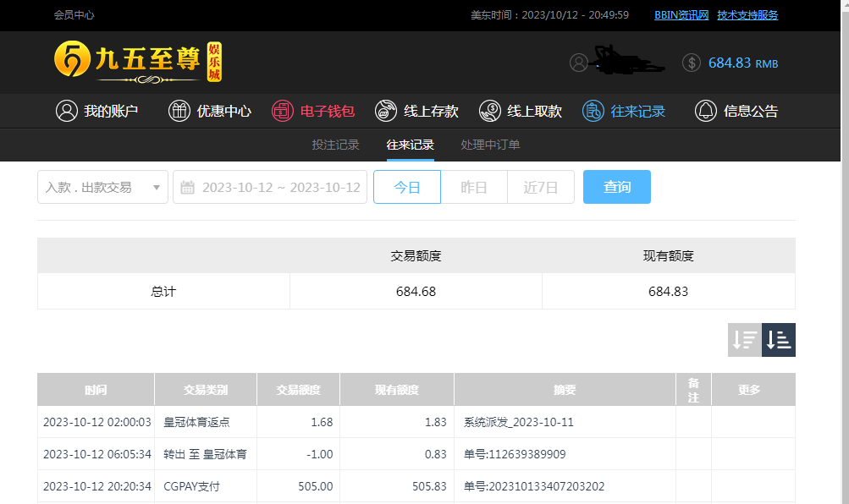The height and width of the screenshot is (504, 849).
Task: Click the 总计 summary label
Action: (163, 292)
